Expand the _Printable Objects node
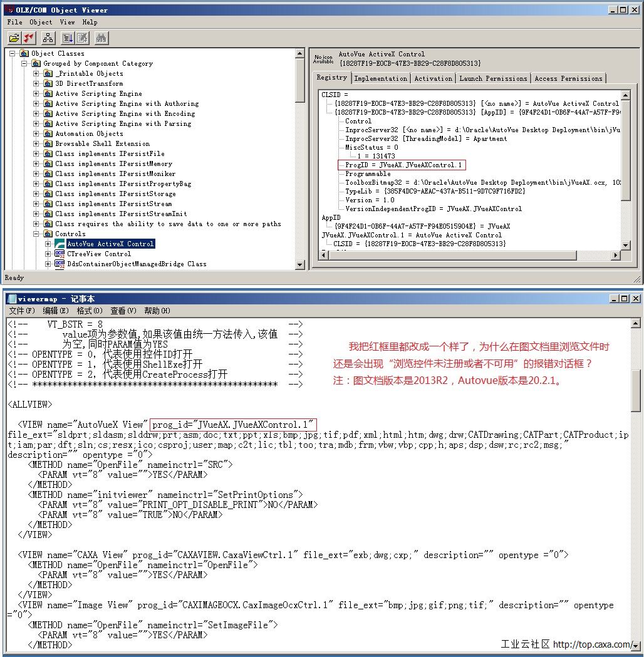Image resolution: width=644 pixels, height=657 pixels. (36, 73)
